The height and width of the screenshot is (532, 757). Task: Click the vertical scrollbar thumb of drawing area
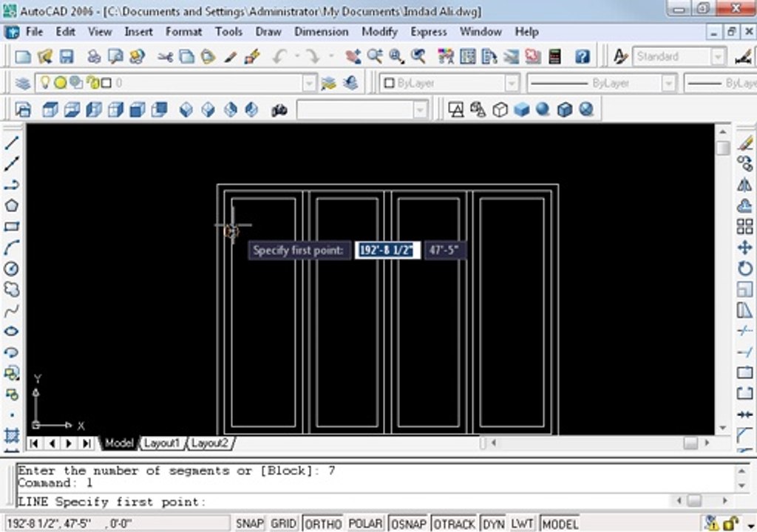pos(722,148)
